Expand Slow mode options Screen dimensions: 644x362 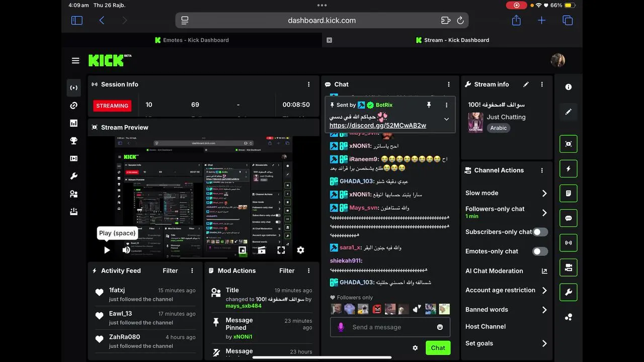[544, 193]
